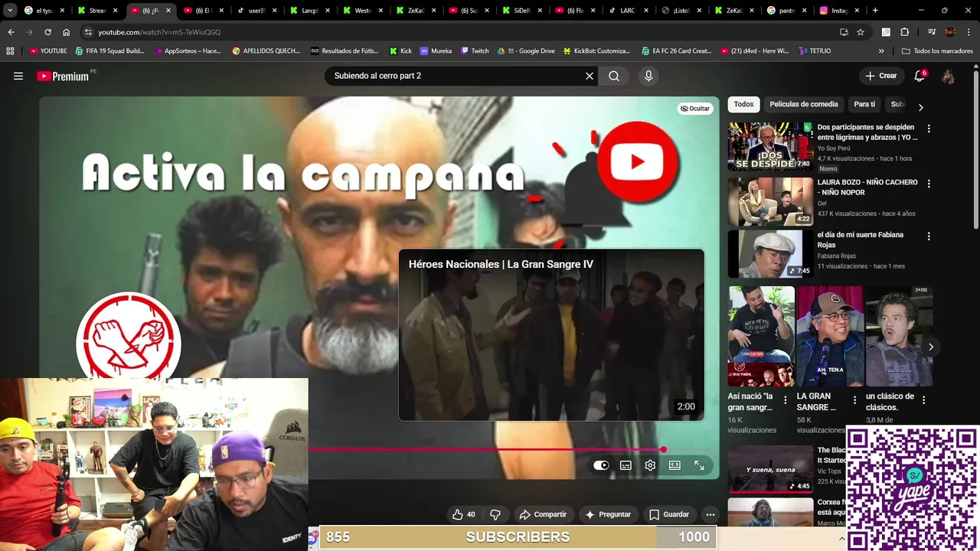Enter fullscreen on the video player
Screen dimensions: 980x551
(699, 465)
